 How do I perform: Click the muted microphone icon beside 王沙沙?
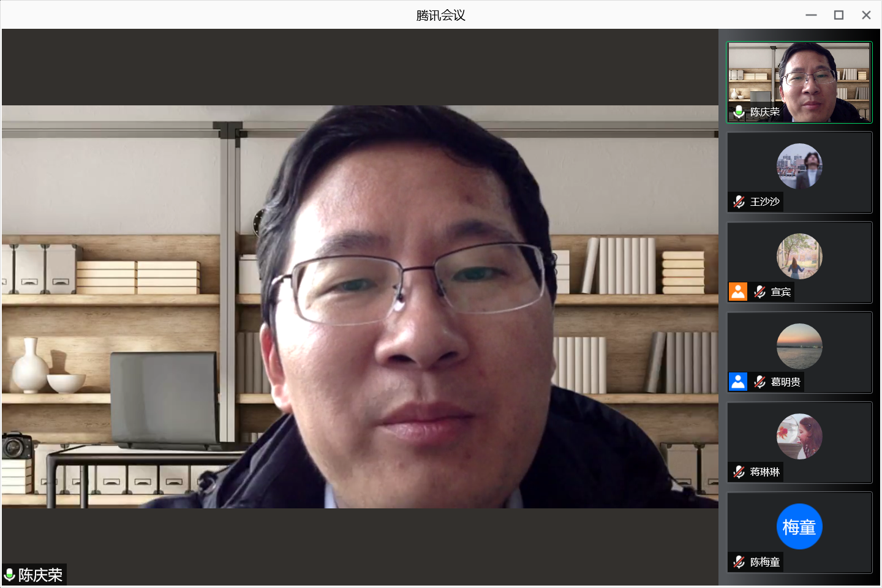739,202
